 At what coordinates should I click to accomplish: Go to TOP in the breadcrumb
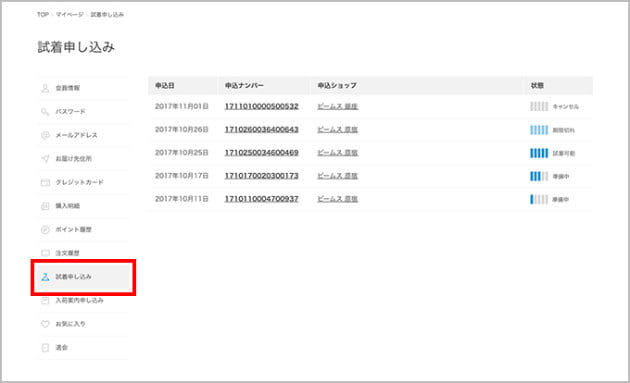click(x=43, y=14)
